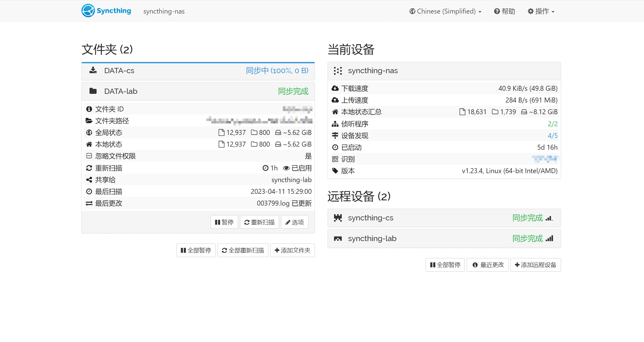Click the eye icon beside 已启用

click(286, 168)
